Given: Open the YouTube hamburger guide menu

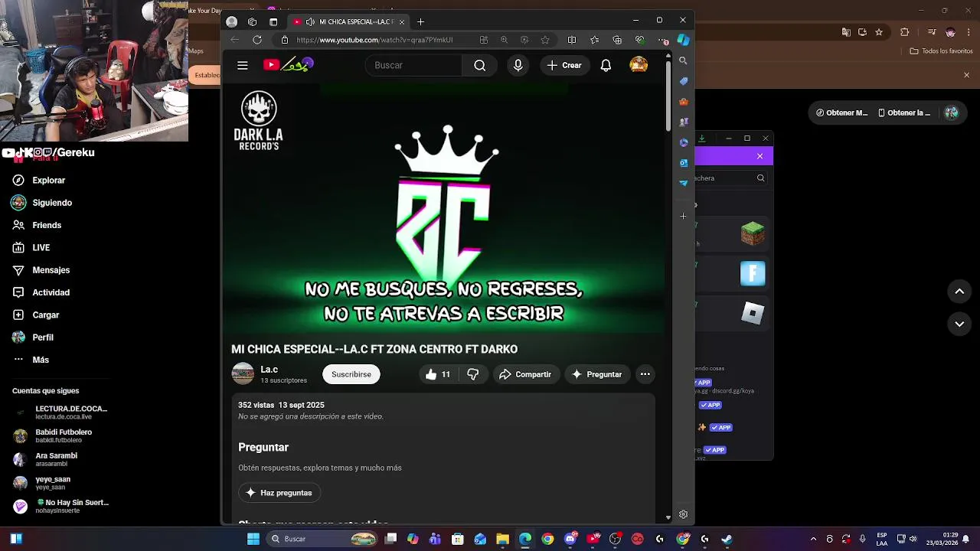Looking at the screenshot, I should click(x=243, y=65).
